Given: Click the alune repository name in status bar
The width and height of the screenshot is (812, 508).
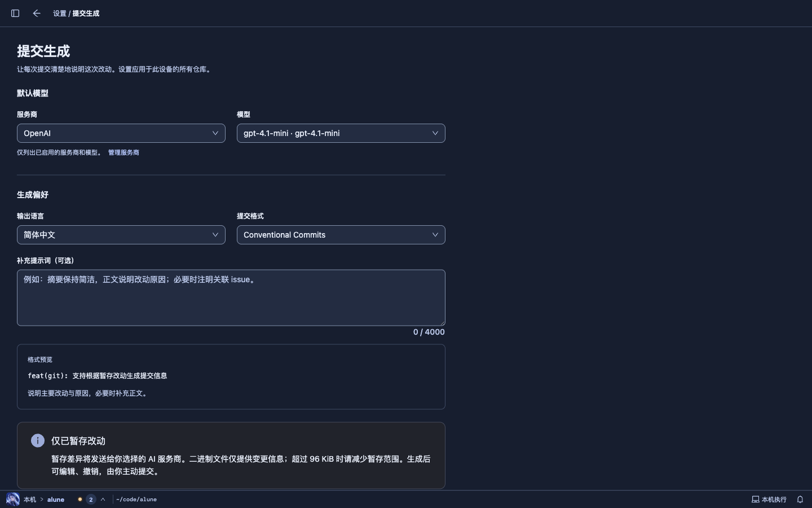Looking at the screenshot, I should pos(56,500).
